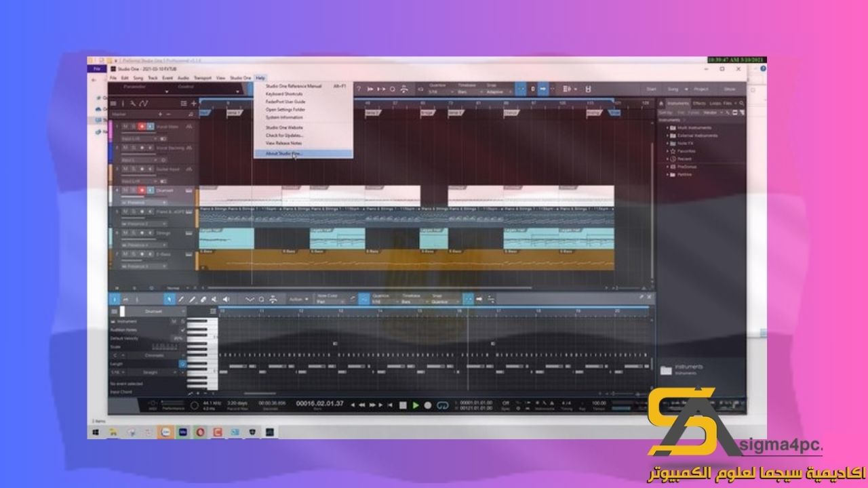Click the Start page button
The width and height of the screenshot is (868, 488).
click(651, 89)
